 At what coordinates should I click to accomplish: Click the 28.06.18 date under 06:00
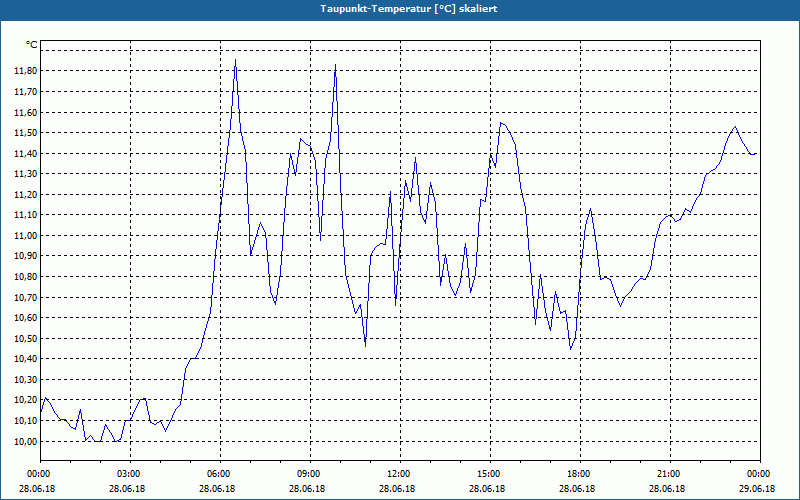[217, 488]
